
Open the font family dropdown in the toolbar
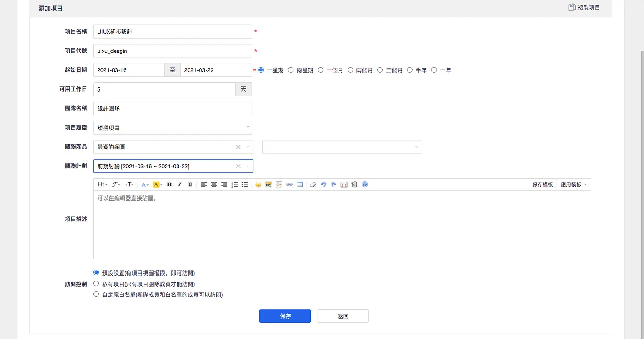pyautogui.click(x=116, y=184)
